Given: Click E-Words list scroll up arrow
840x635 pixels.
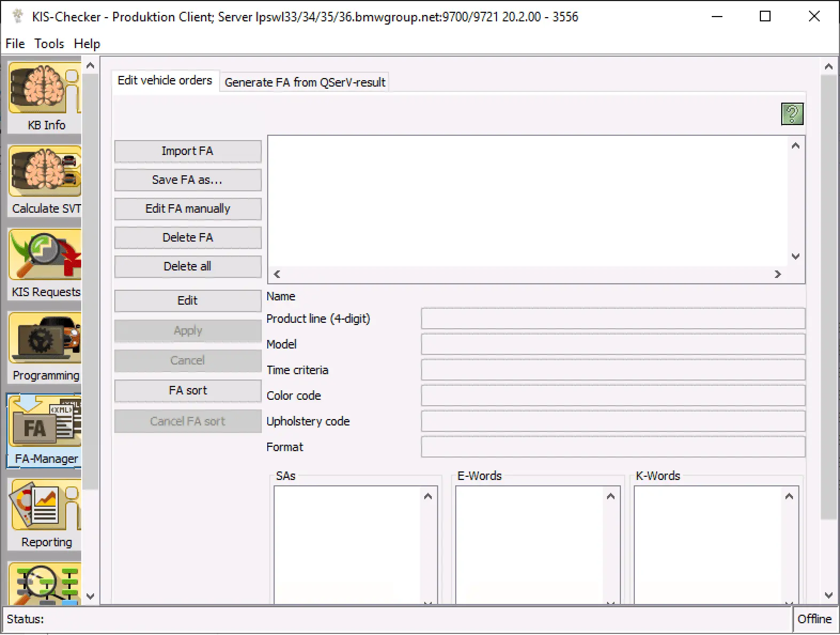Looking at the screenshot, I should (x=611, y=497).
